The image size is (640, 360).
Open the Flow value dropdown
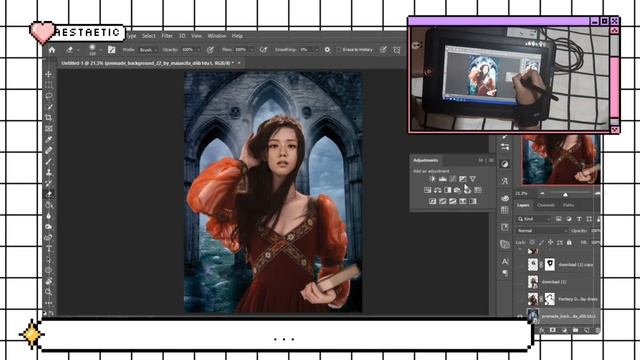252,50
